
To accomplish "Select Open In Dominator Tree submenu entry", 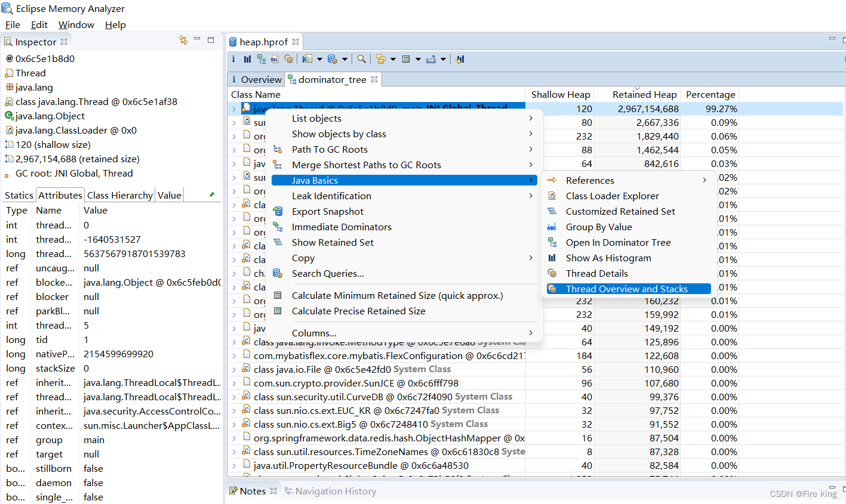I will (629, 242).
